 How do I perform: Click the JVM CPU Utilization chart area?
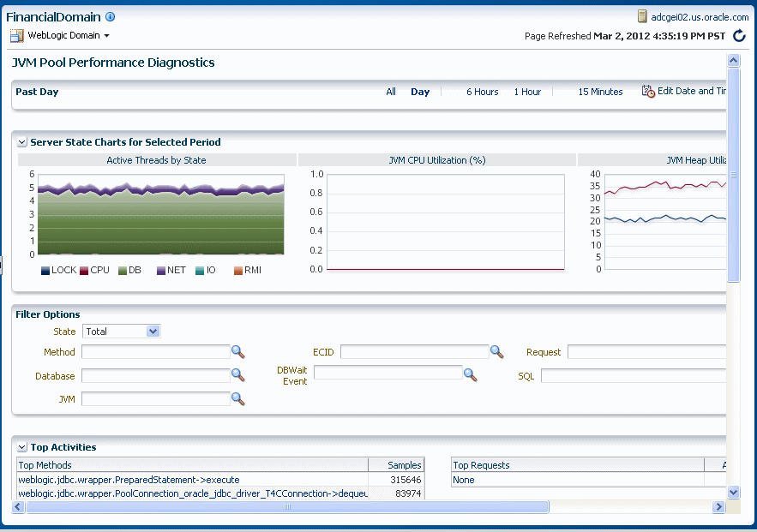point(446,222)
